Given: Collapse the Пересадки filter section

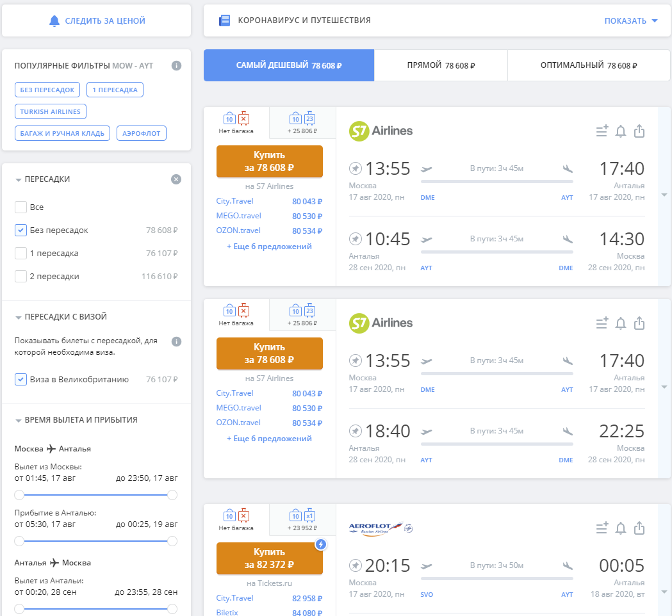Looking at the screenshot, I should (x=42, y=179).
